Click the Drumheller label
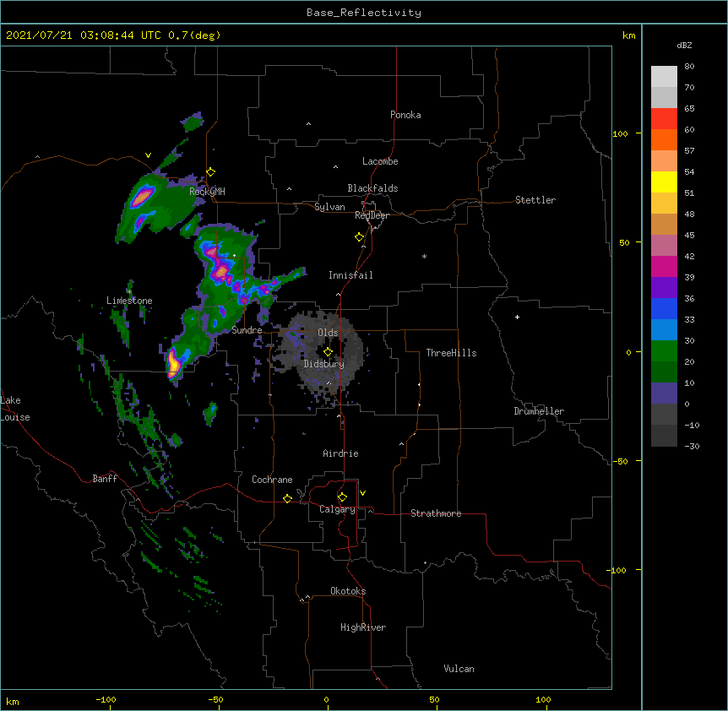The height and width of the screenshot is (711, 728). [539, 411]
